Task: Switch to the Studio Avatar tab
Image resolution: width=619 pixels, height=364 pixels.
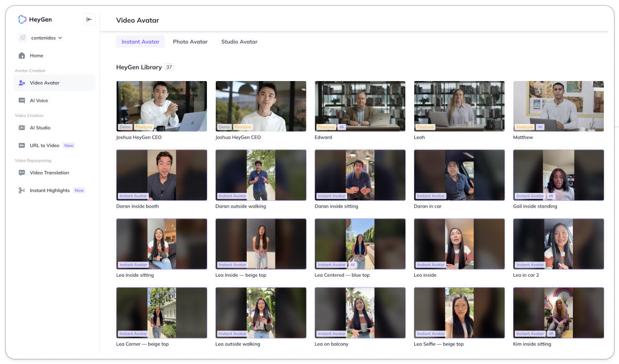Action: (x=239, y=42)
